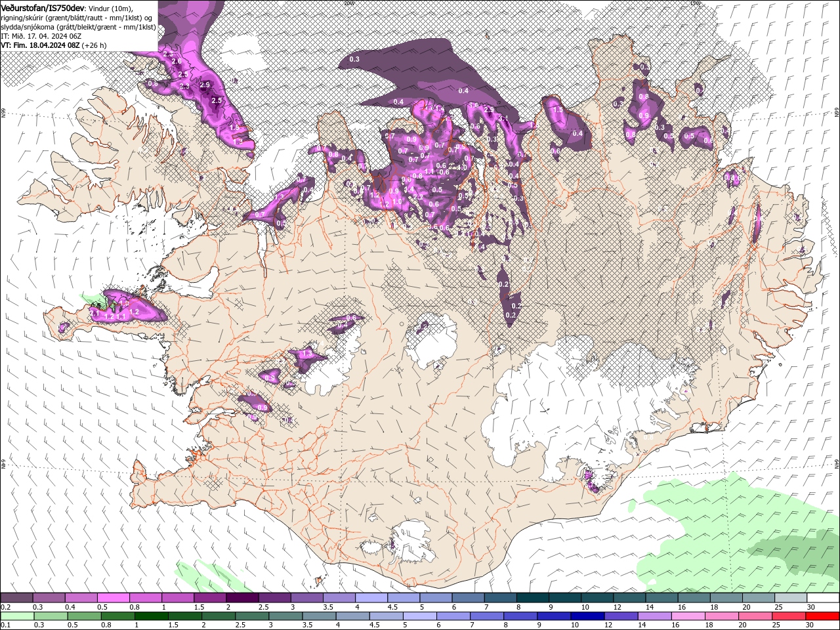Select rain scale swatch between 25 and 30
Viewport: 840px width, 630px height.
[789, 616]
